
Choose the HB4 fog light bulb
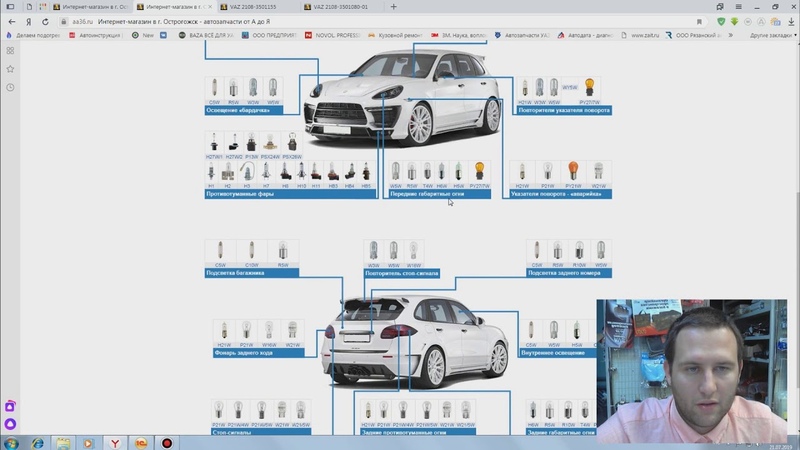pyautogui.click(x=349, y=172)
